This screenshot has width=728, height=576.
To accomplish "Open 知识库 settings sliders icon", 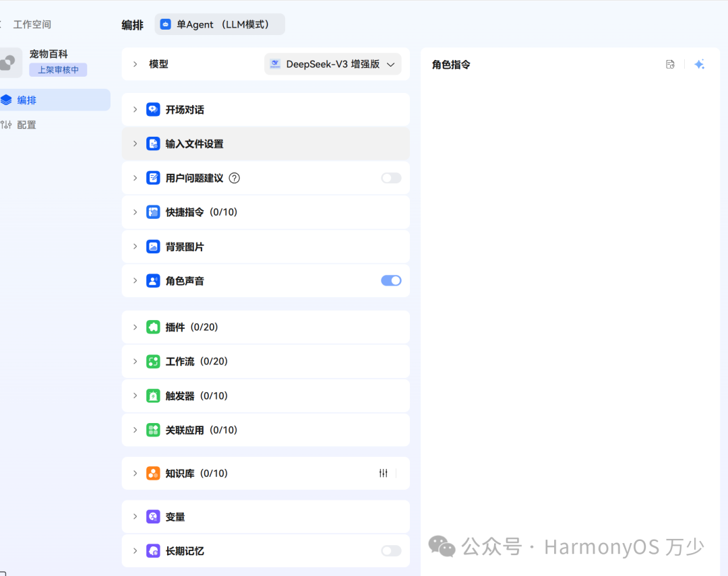I will coord(383,474).
